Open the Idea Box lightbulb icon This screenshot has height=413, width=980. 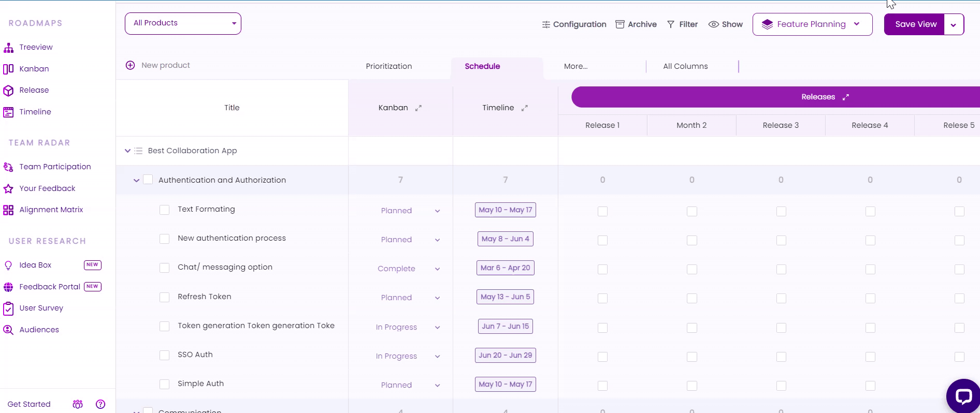coord(8,265)
